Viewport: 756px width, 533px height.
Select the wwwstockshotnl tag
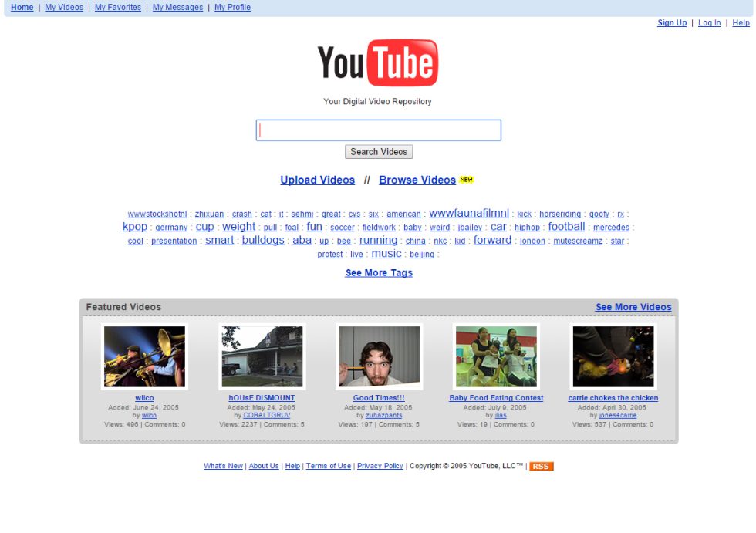tap(157, 214)
